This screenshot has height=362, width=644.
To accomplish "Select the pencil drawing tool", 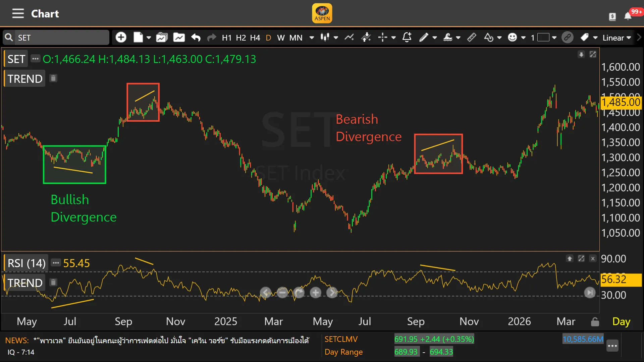I will 424,37.
